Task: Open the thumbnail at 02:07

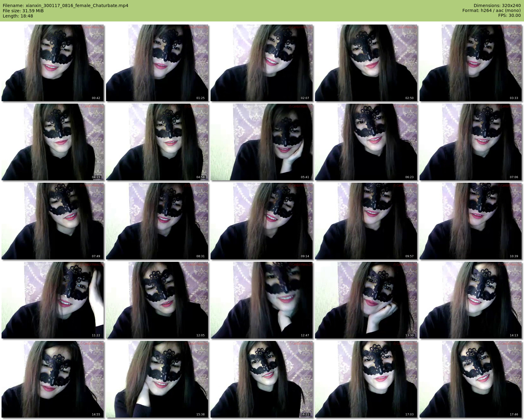Action: 262,63
